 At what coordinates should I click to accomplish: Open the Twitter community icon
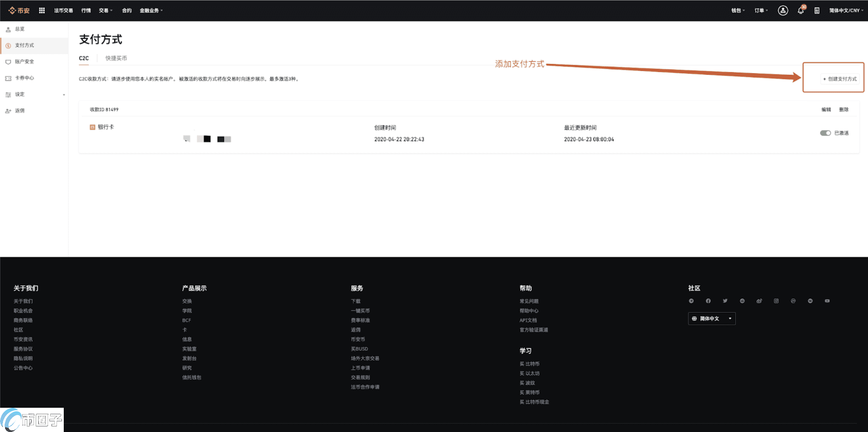pyautogui.click(x=725, y=301)
